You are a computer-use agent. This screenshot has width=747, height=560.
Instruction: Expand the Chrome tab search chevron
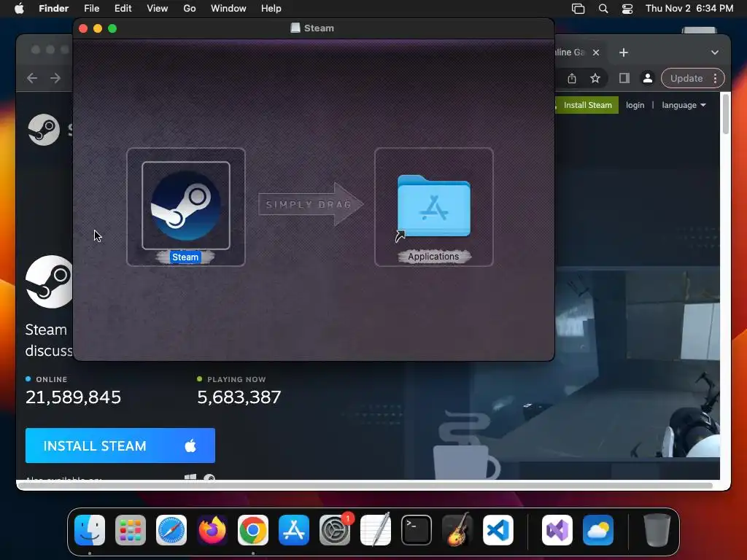pyautogui.click(x=715, y=52)
